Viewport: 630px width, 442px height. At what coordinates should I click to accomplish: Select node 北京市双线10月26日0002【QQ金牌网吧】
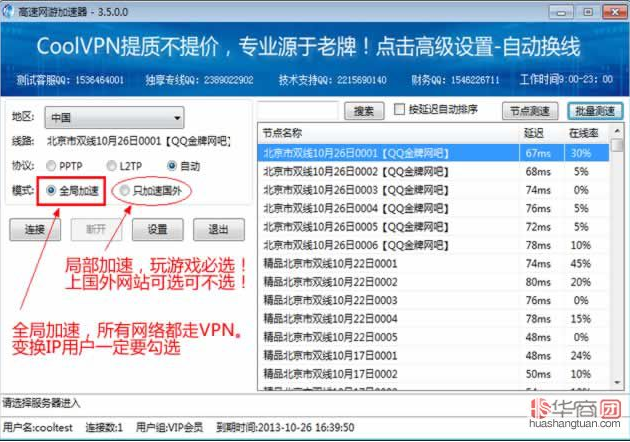click(x=433, y=172)
